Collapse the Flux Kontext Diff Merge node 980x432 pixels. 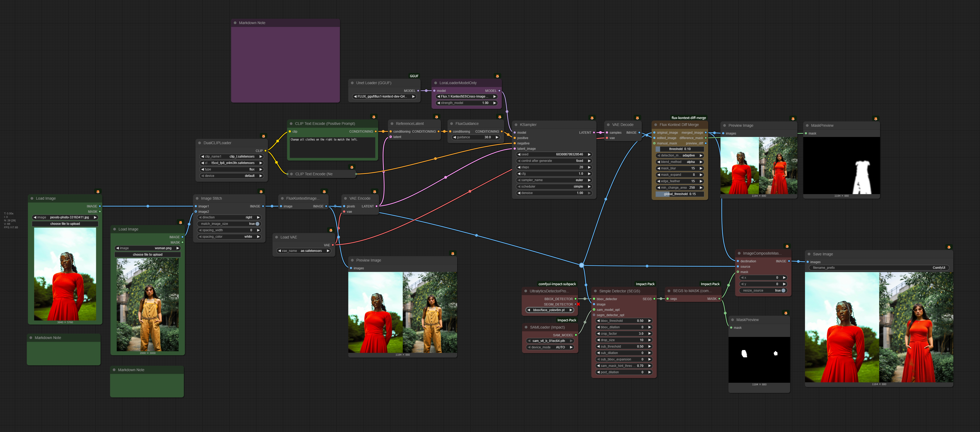655,125
